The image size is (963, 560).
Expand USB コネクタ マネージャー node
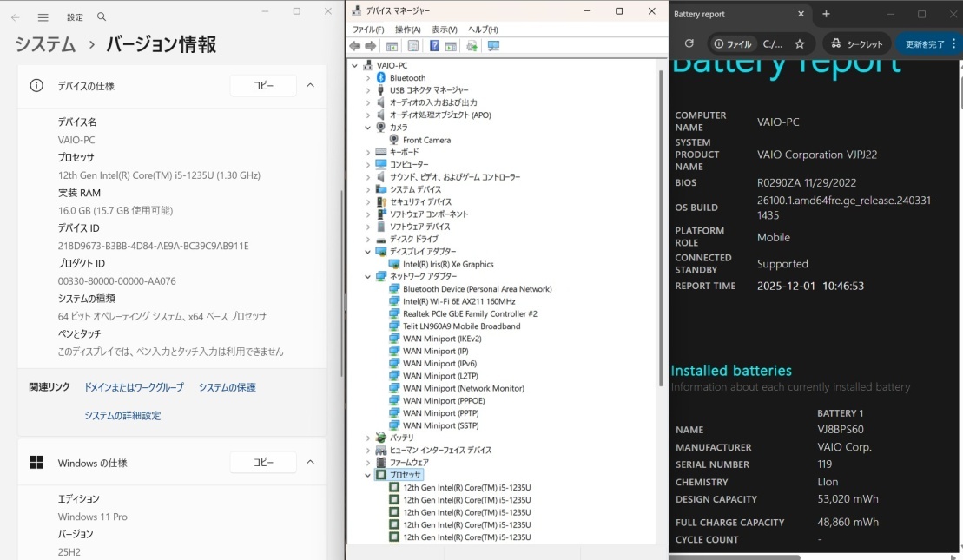(368, 90)
